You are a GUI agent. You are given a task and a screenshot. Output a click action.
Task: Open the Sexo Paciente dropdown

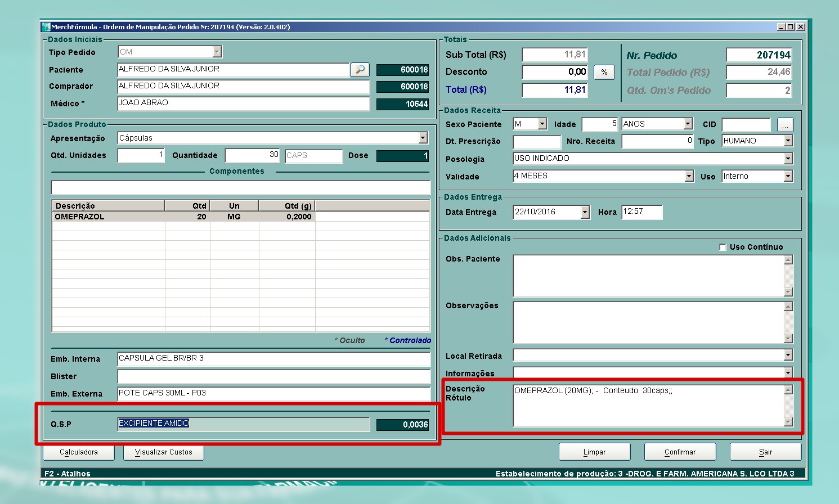pyautogui.click(x=542, y=124)
